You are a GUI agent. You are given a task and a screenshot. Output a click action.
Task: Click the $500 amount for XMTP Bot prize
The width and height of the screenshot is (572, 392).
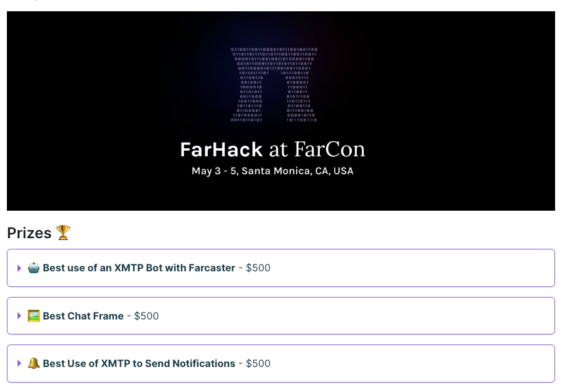pos(258,268)
